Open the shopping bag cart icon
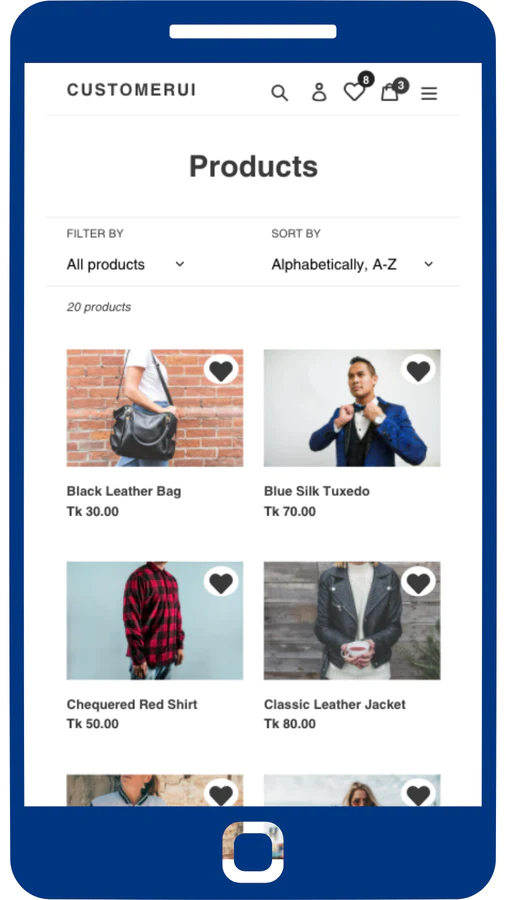The height and width of the screenshot is (900, 506). [390, 91]
